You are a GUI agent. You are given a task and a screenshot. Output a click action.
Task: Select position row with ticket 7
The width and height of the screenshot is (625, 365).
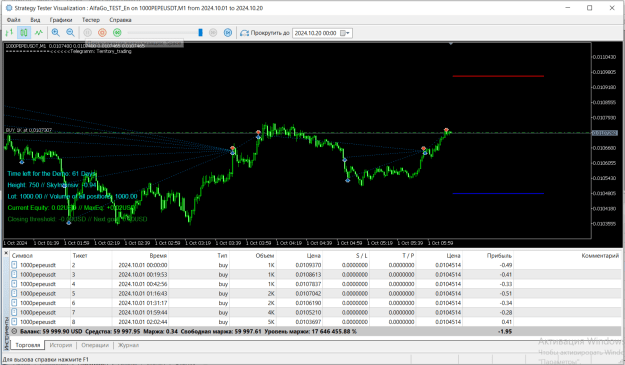point(315,312)
